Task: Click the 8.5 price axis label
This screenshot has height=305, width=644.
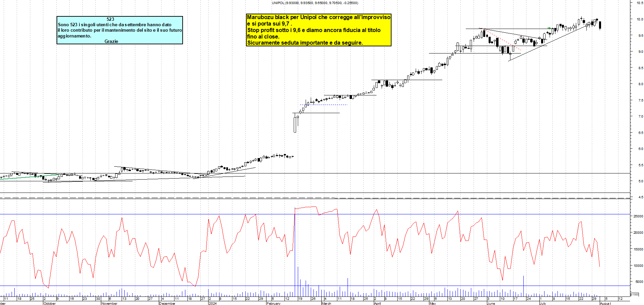Action: click(x=641, y=68)
